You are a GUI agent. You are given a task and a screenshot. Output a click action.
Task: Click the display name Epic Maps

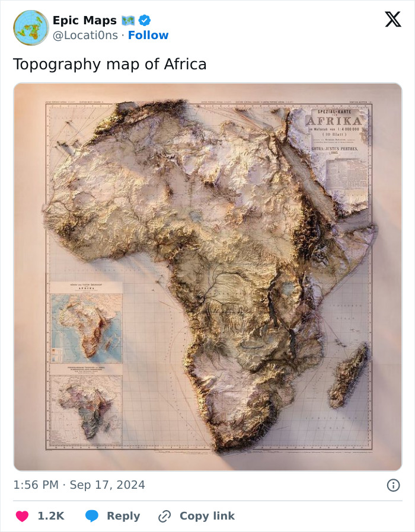(x=84, y=20)
